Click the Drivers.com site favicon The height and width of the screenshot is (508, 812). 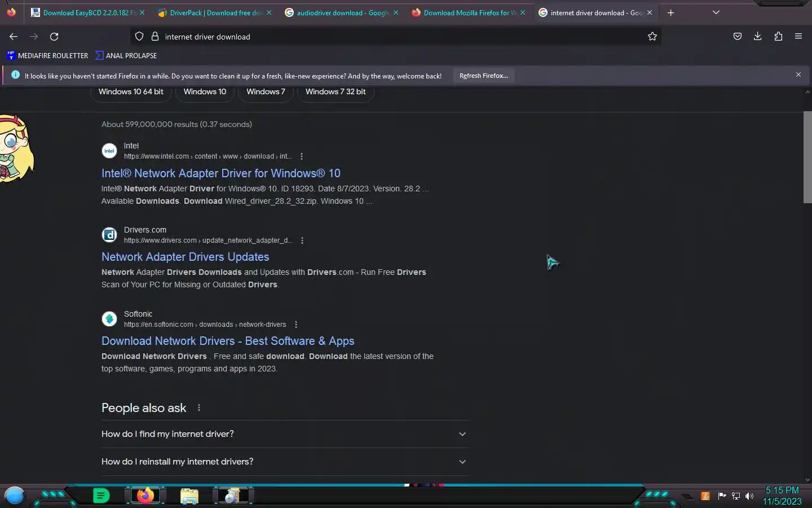point(109,235)
